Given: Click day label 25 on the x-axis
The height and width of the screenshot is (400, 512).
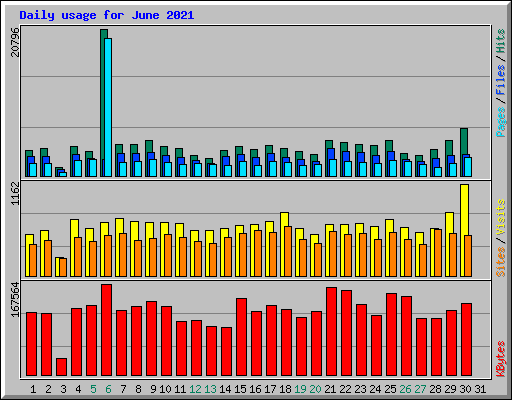Looking at the screenshot, I should pyautogui.click(x=390, y=389).
